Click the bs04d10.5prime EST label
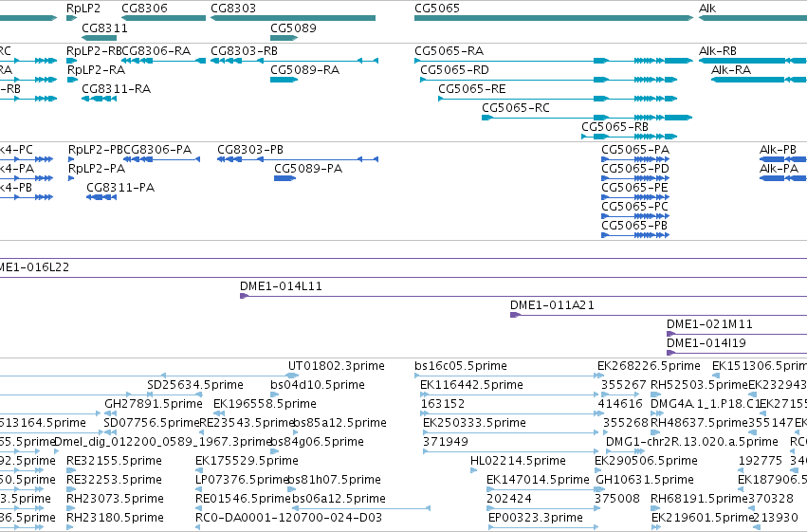807x532 pixels. [318, 385]
